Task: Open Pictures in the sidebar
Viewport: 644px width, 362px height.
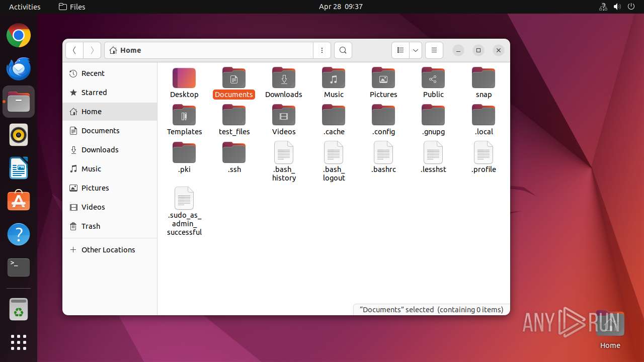Action: pyautogui.click(x=110, y=188)
